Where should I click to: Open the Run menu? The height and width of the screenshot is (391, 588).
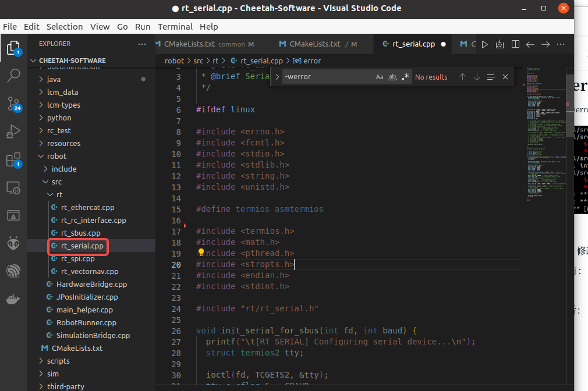(143, 27)
